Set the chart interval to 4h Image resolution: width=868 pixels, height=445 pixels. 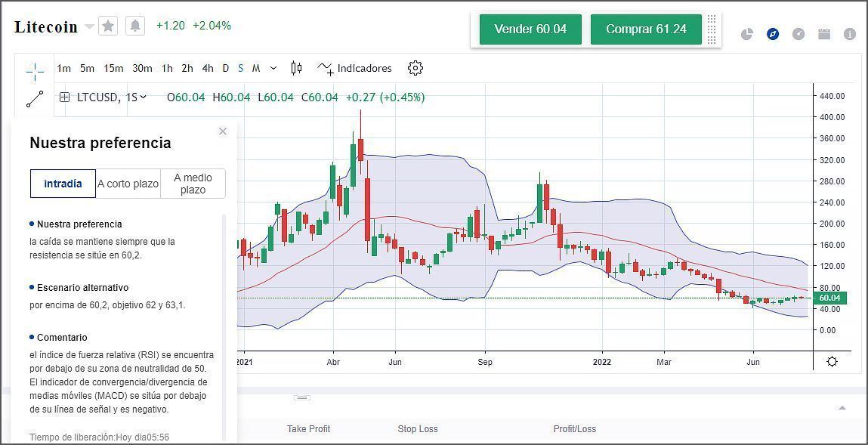(x=208, y=68)
